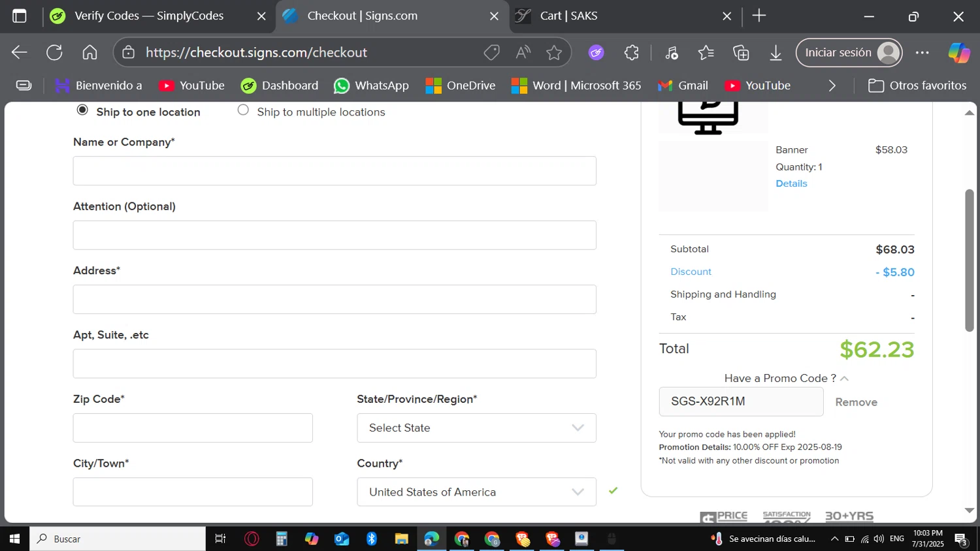Open the system tray volume icon
This screenshot has height=551, width=980.
879,539
